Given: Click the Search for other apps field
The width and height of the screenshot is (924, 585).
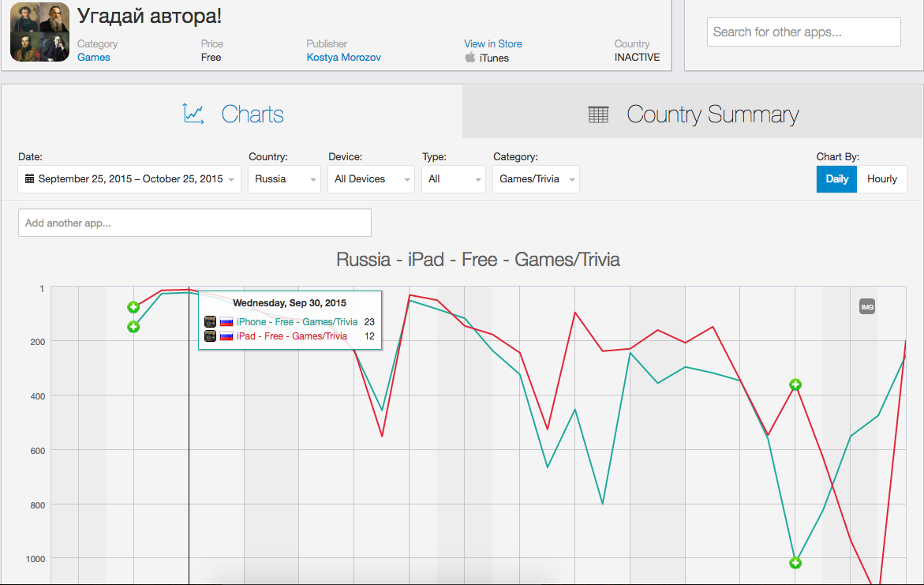Looking at the screenshot, I should click(803, 32).
